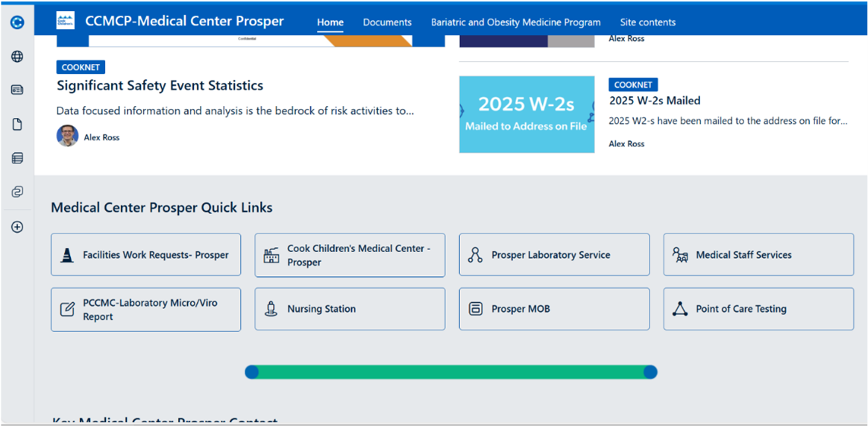
Task: Click the left blue handle of green bar
Action: point(252,372)
